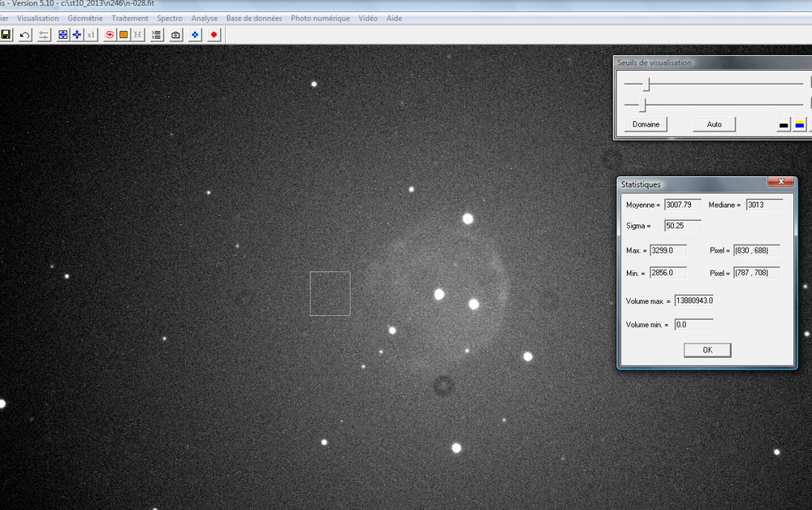The image size is (812, 510).
Task: Click the Auto threshold button
Action: (x=714, y=124)
